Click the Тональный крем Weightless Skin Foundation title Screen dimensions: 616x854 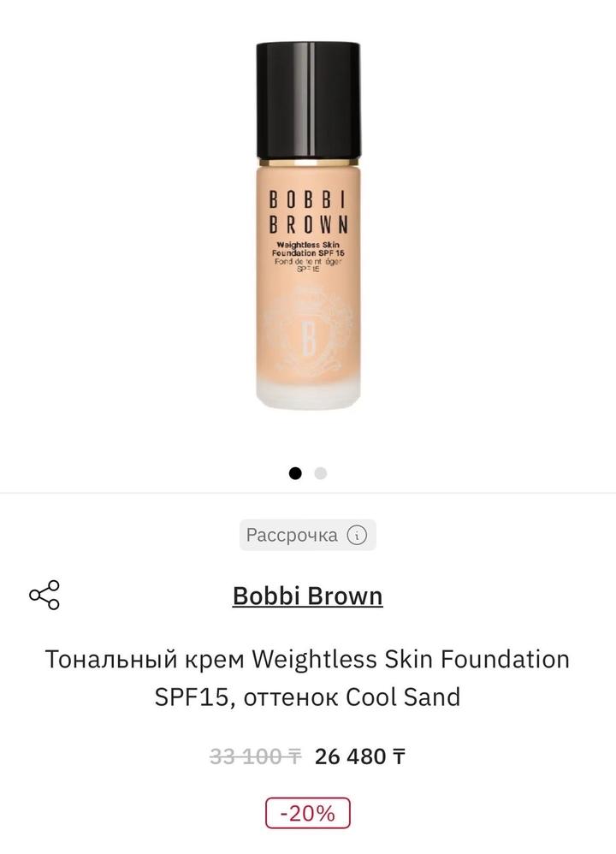click(307, 660)
